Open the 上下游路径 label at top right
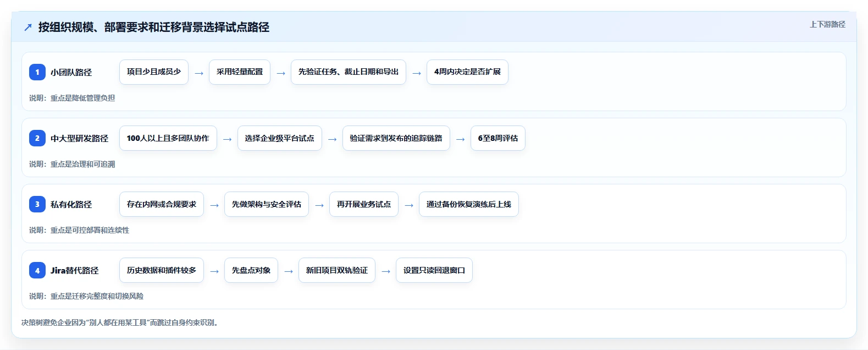This screenshot has height=350, width=868. (827, 24)
